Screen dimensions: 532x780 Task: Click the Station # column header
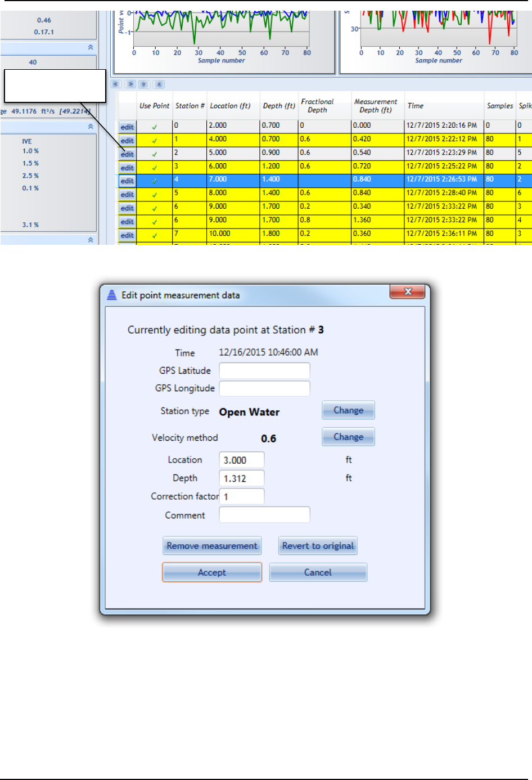190,106
